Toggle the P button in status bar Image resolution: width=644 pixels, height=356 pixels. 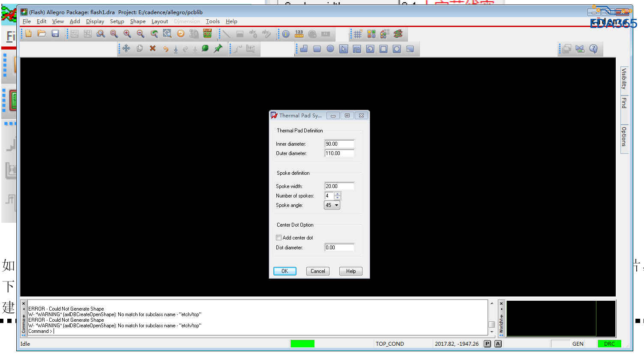pos(488,344)
